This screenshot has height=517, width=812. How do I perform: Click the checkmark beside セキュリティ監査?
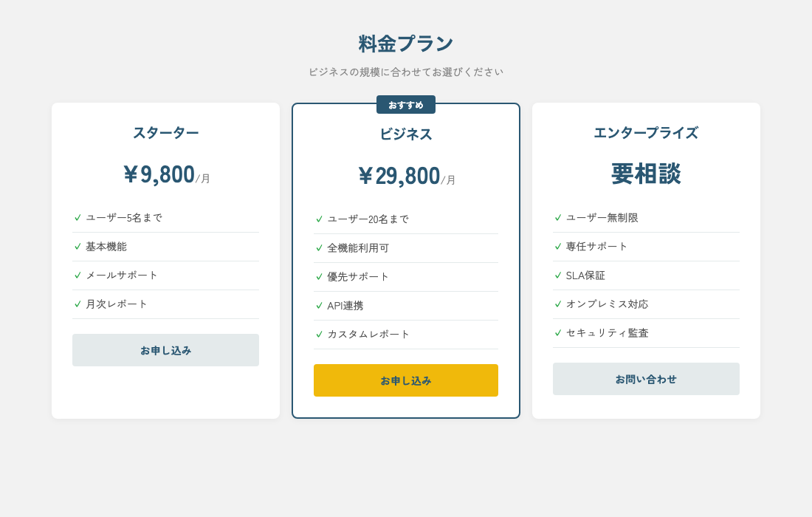pos(557,332)
